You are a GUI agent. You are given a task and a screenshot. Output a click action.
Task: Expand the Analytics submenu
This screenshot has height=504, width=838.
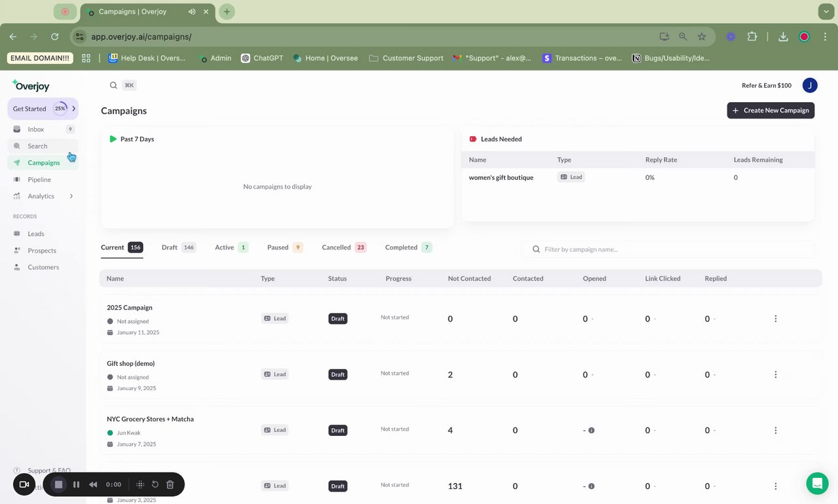71,196
